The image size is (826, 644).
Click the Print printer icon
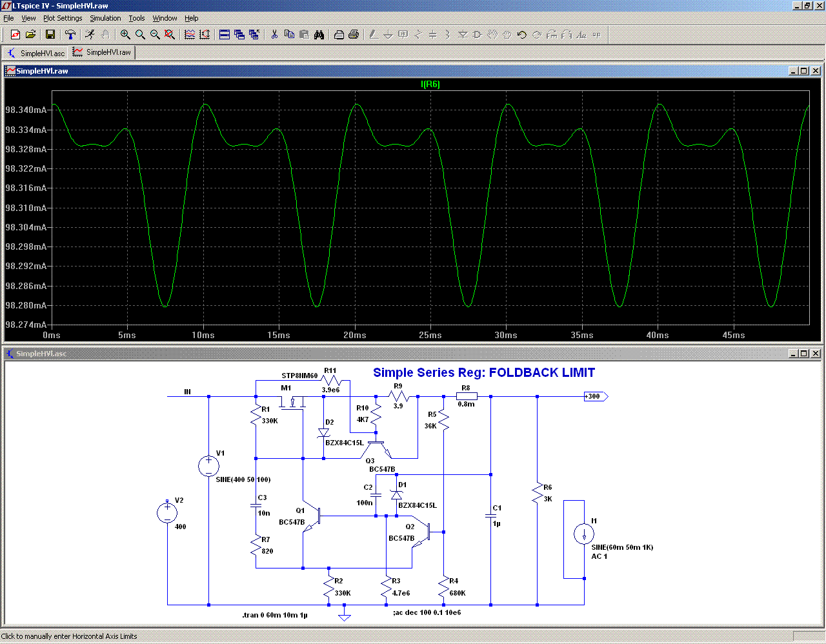[354, 34]
